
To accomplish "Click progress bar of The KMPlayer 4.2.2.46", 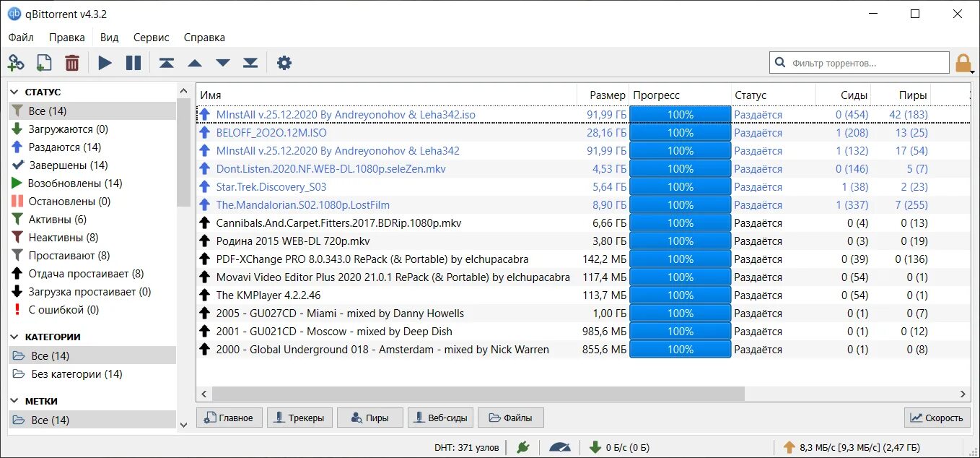I will [x=681, y=295].
